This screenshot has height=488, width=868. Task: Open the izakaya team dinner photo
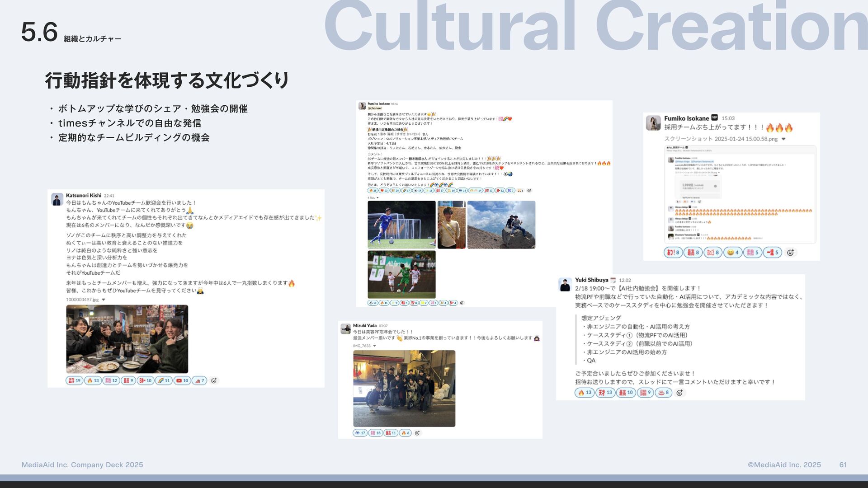click(x=127, y=339)
